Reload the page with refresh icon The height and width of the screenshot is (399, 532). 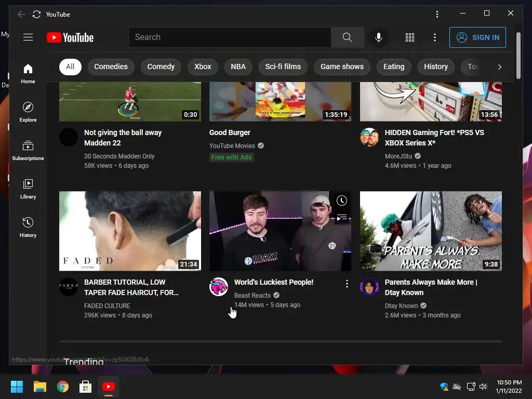(x=36, y=14)
